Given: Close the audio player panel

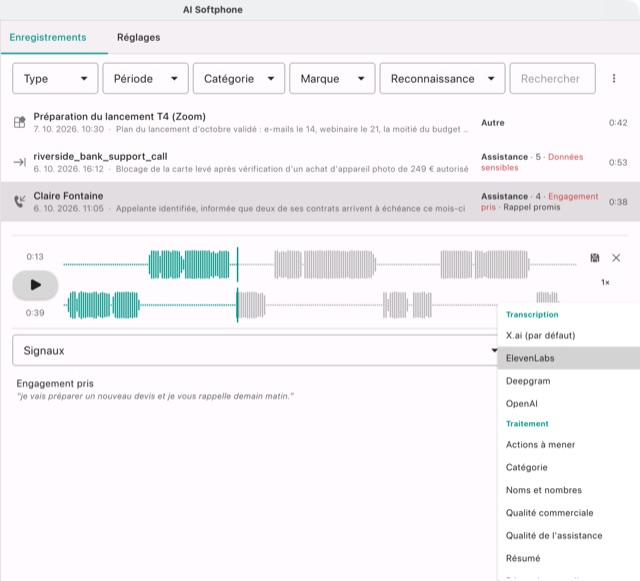Looking at the screenshot, I should [x=616, y=258].
